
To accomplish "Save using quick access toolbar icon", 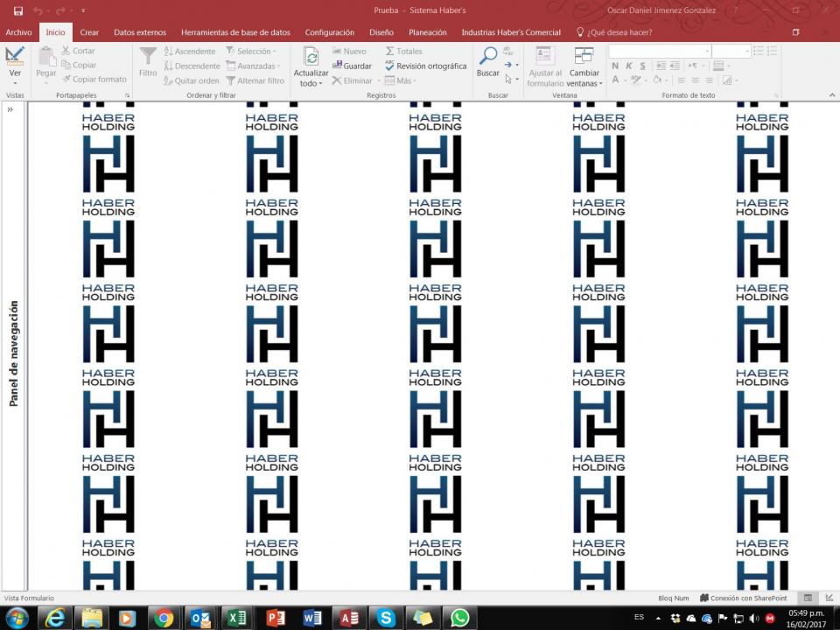I will click(17, 10).
